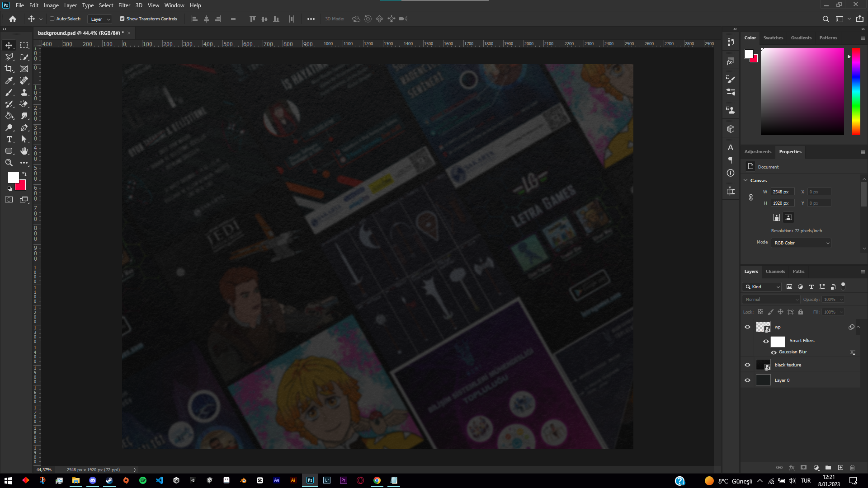Screen dimensions: 868x488
Task: Click the foreground color swatch in toolbar
Action: tap(13, 177)
